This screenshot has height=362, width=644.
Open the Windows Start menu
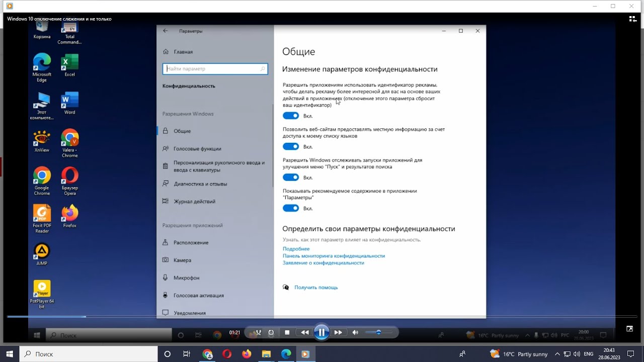click(x=10, y=354)
